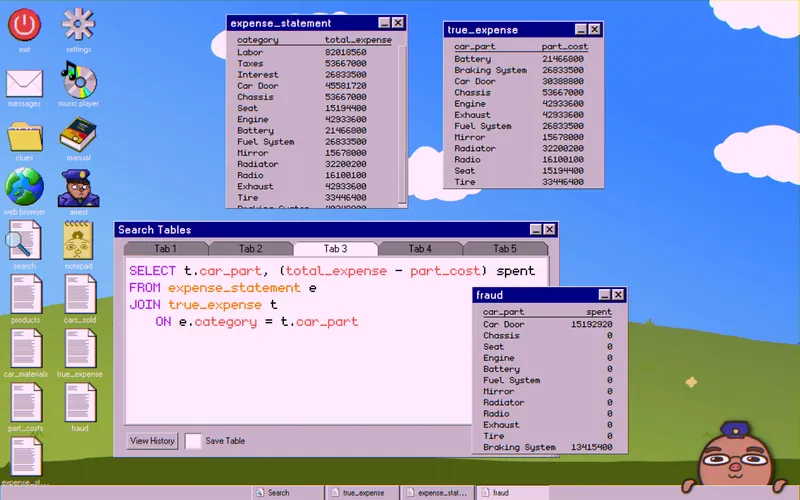This screenshot has width=800, height=500.
Task: Open the messages envelope icon
Action: (24, 84)
